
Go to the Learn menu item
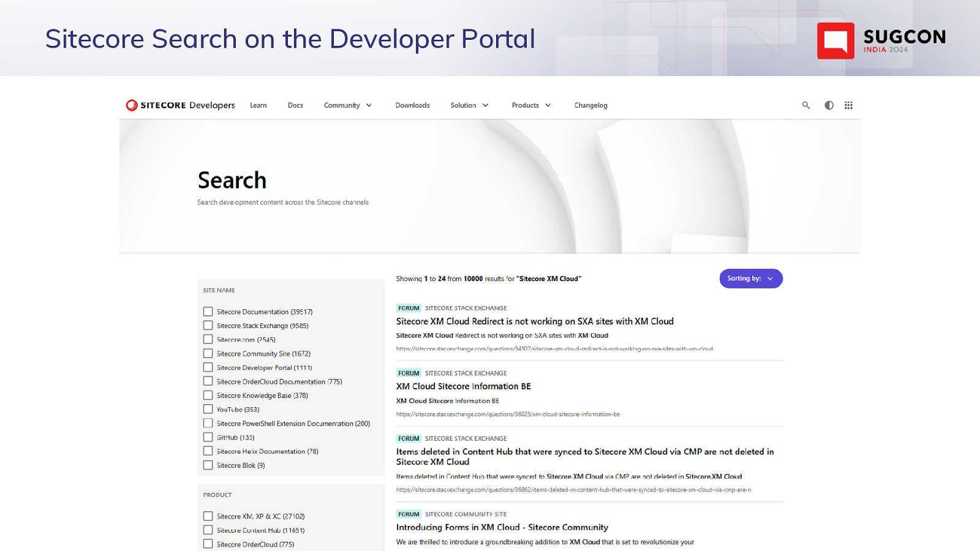258,105
